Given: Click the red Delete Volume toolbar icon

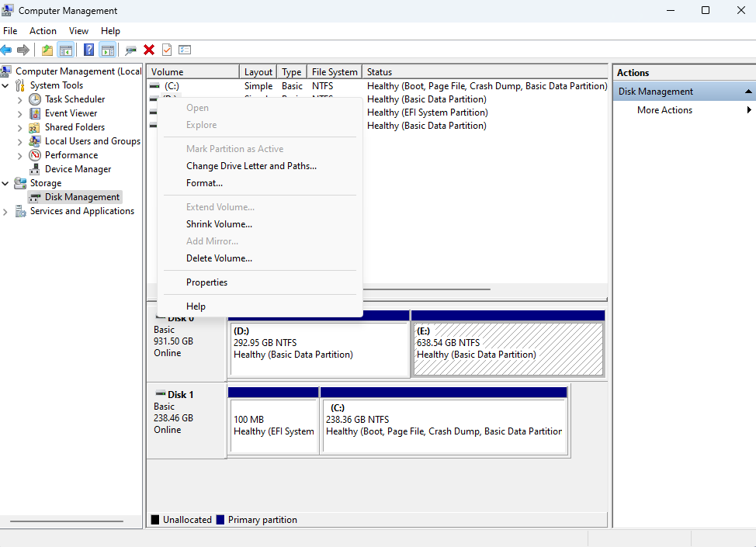Looking at the screenshot, I should click(148, 50).
